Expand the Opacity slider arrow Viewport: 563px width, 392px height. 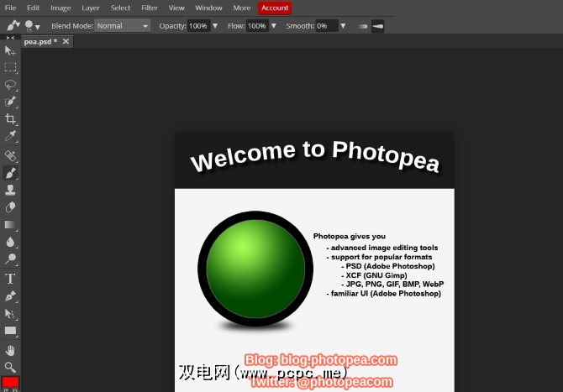click(x=215, y=26)
